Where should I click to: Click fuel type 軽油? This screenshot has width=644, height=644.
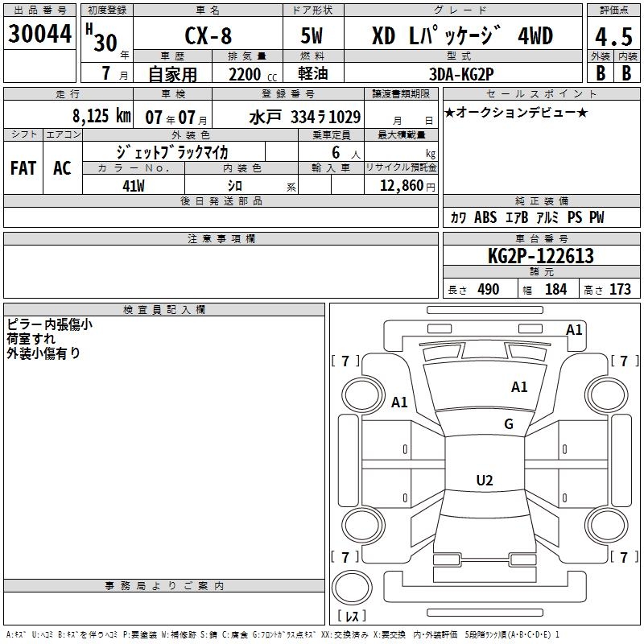(313, 73)
